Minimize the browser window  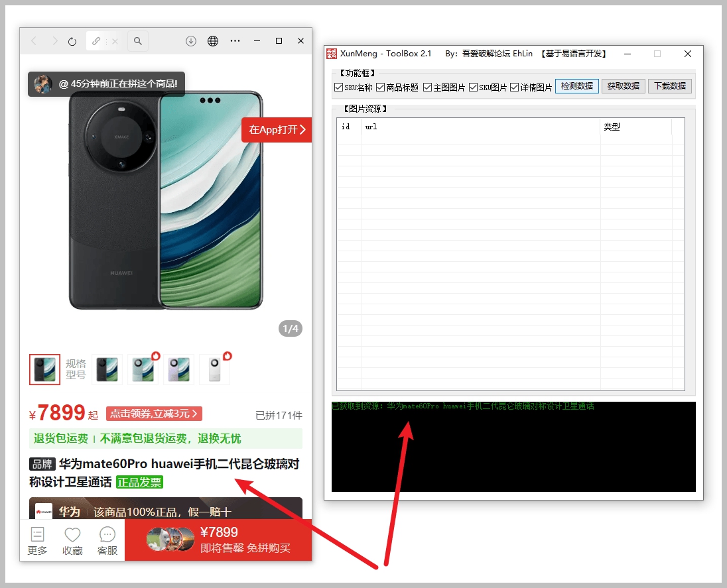click(257, 41)
